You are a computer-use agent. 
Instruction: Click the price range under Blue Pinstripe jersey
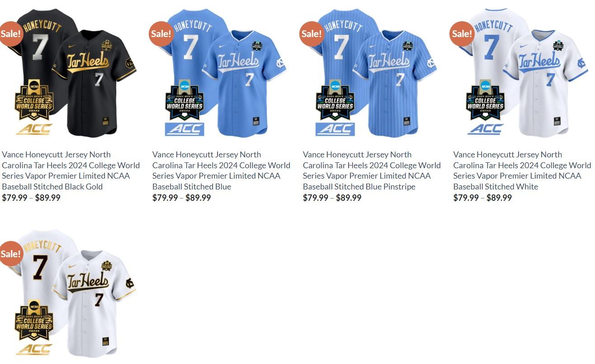[332, 198]
